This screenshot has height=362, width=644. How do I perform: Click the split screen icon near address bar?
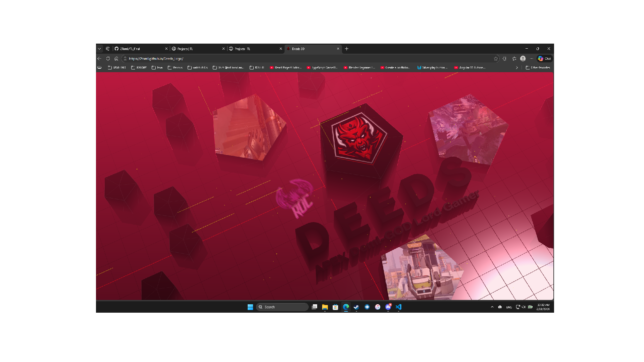click(x=504, y=58)
